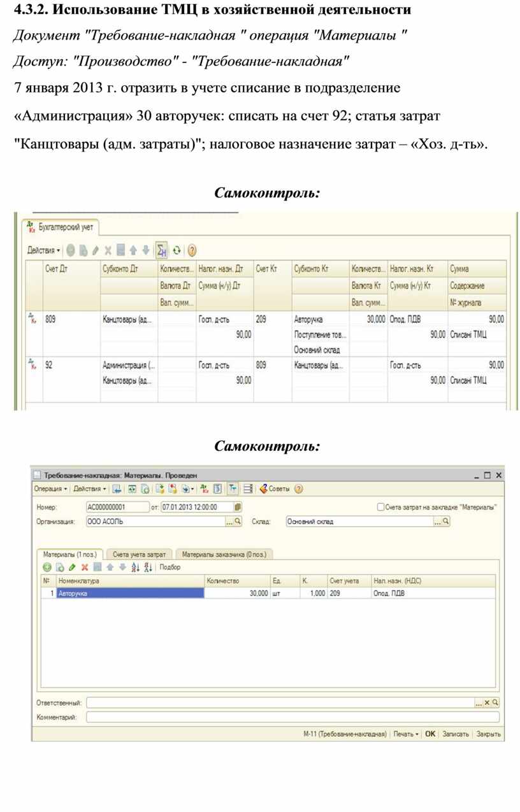Click magnifier open icon for Склад

[x=446, y=521]
